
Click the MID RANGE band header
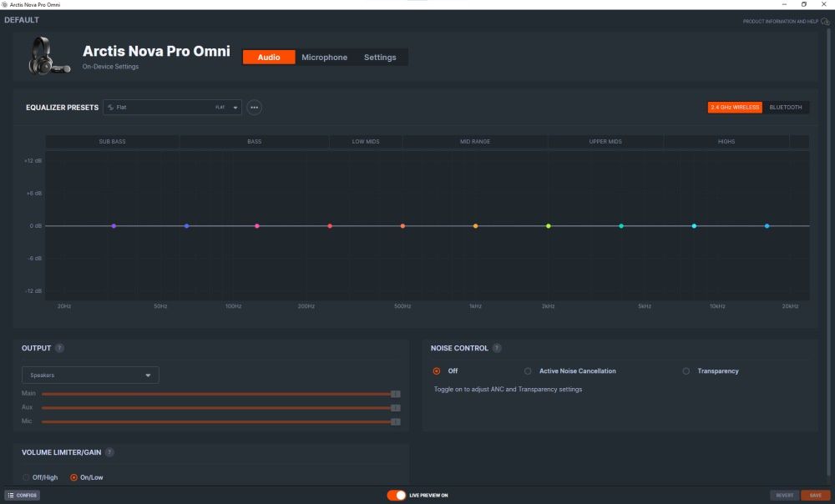pos(475,142)
